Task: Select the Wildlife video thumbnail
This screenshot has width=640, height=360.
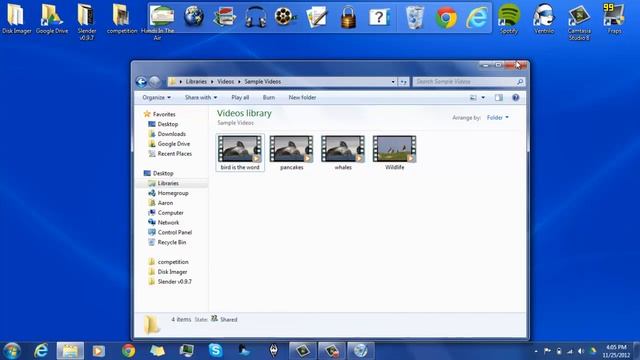Action: pyautogui.click(x=394, y=149)
